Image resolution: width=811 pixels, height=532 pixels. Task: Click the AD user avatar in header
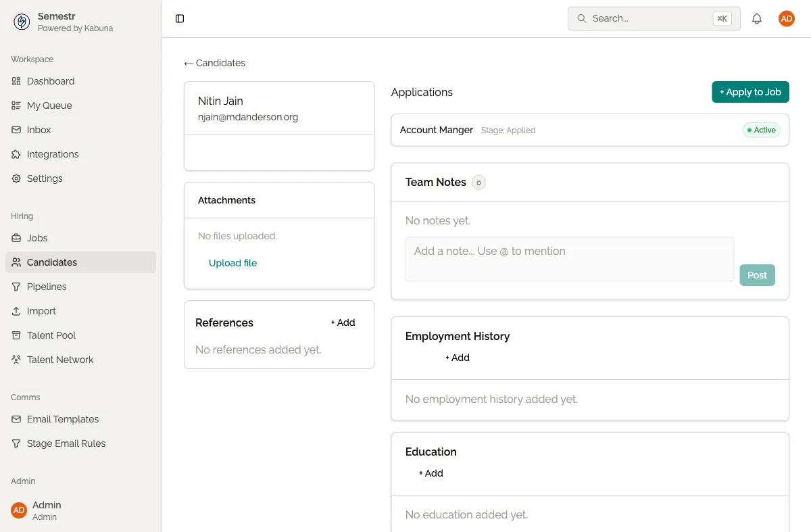pos(786,19)
